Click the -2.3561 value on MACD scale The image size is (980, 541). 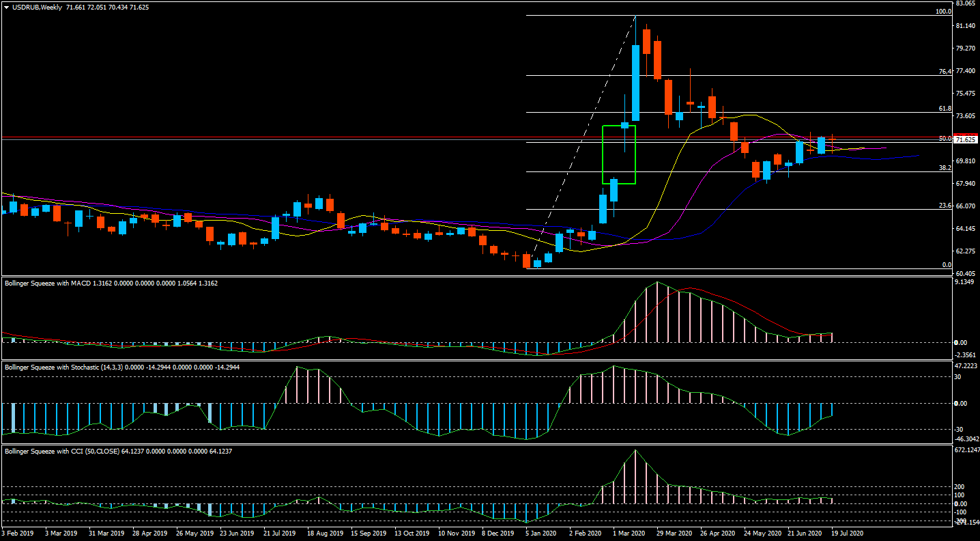point(965,355)
